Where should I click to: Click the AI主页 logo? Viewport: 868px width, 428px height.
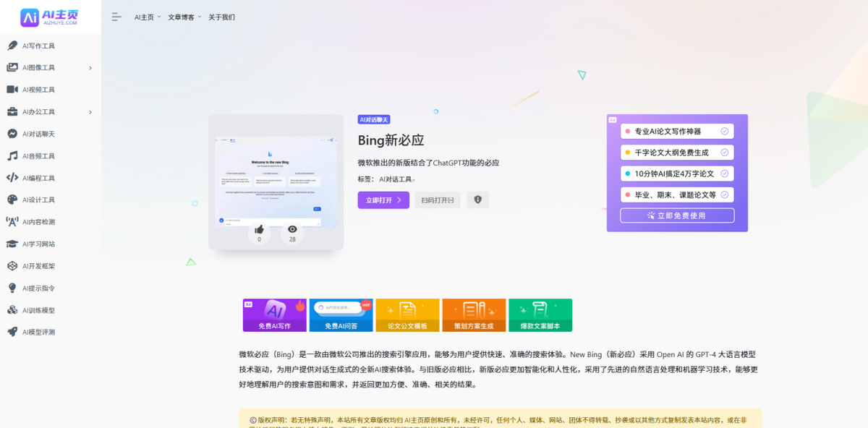[51, 17]
